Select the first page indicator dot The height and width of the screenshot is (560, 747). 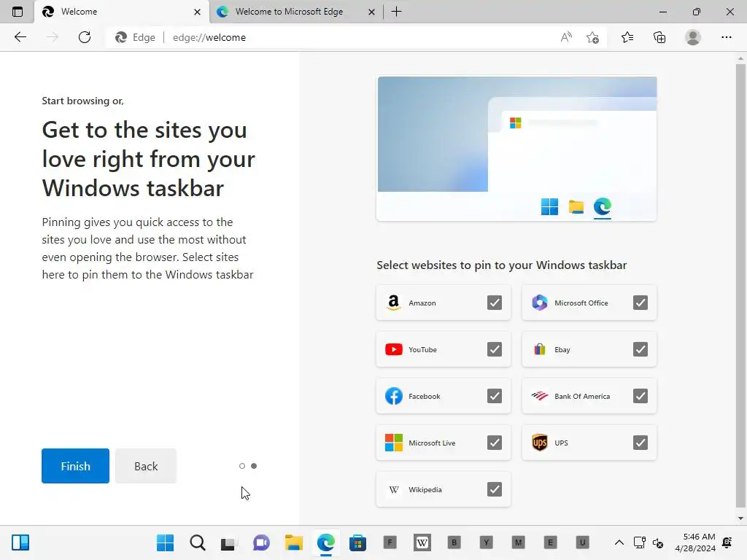click(242, 466)
